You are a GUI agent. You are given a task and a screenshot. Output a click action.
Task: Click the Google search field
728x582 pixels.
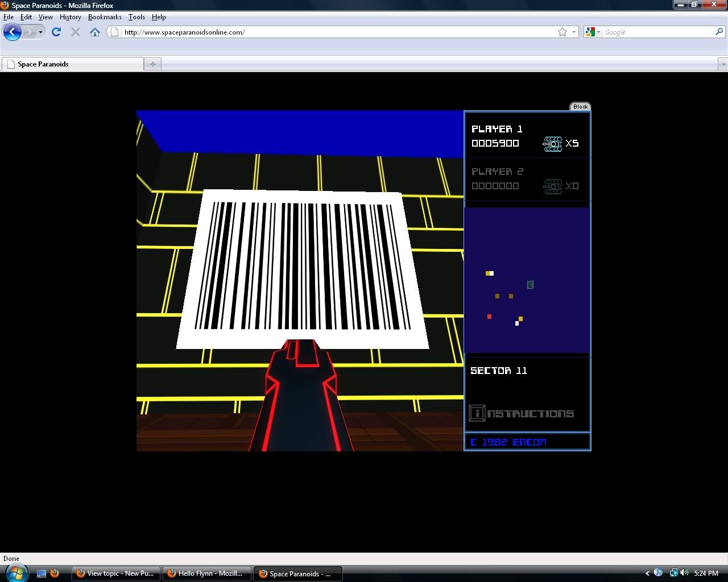coord(658,32)
